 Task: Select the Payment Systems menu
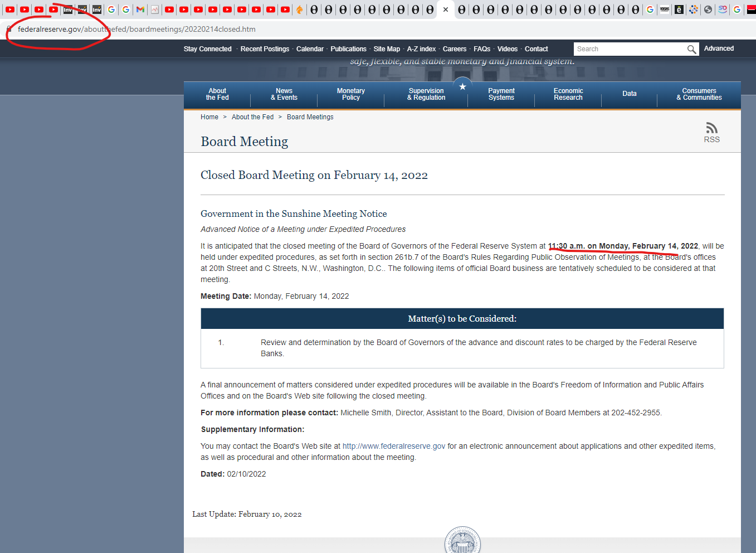501,94
